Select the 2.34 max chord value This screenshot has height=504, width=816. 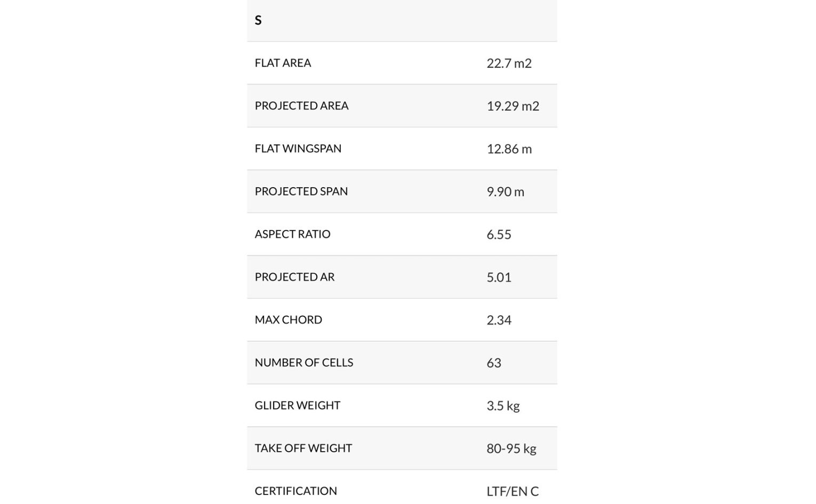coord(499,320)
